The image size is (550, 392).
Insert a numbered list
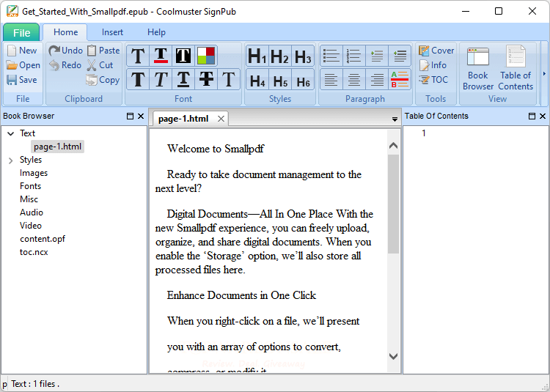(354, 56)
